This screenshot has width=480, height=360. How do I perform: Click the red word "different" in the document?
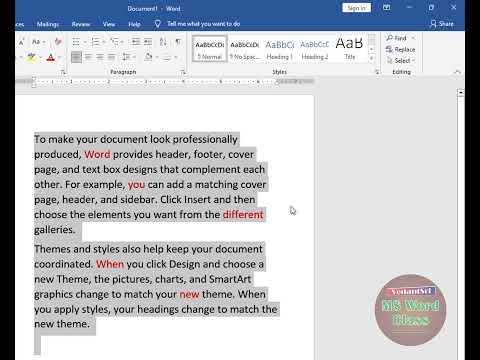point(243,214)
